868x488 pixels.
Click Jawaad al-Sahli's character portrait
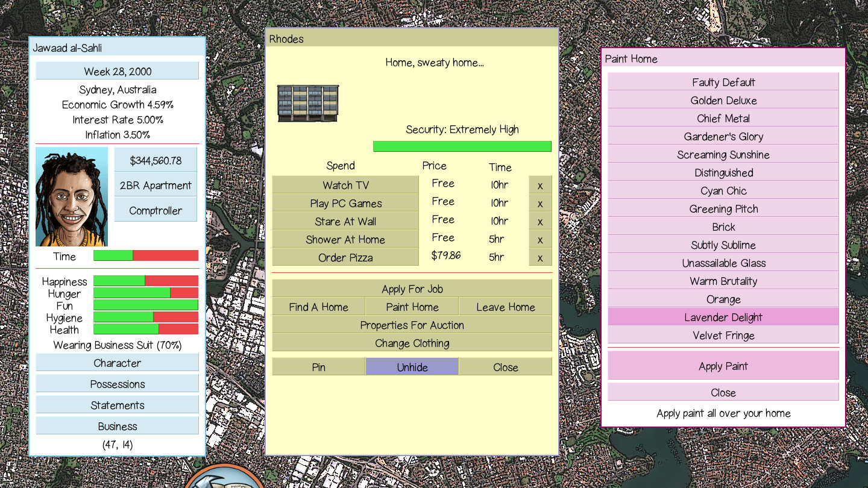point(72,197)
